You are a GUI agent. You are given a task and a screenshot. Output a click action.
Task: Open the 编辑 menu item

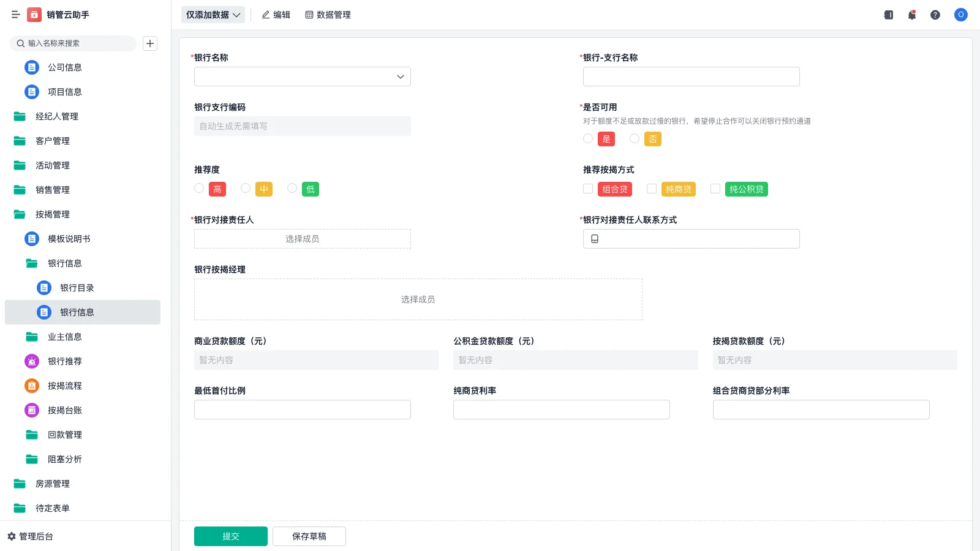coord(276,15)
